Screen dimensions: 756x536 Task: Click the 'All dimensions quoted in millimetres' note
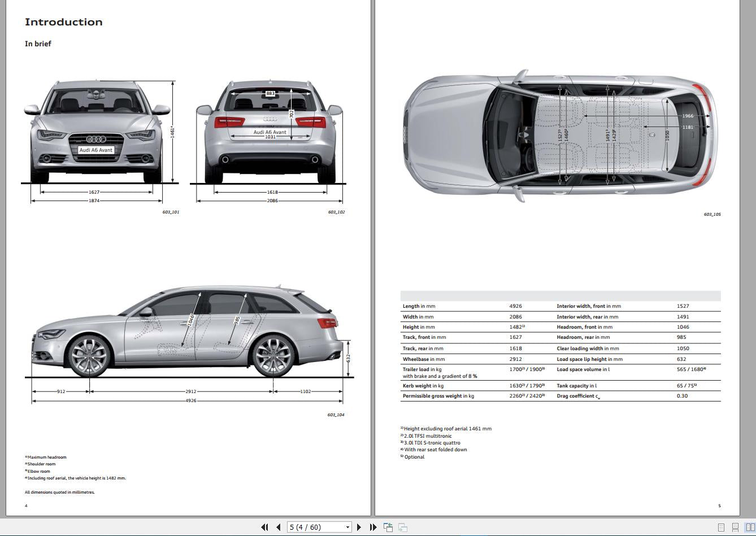coord(60,492)
